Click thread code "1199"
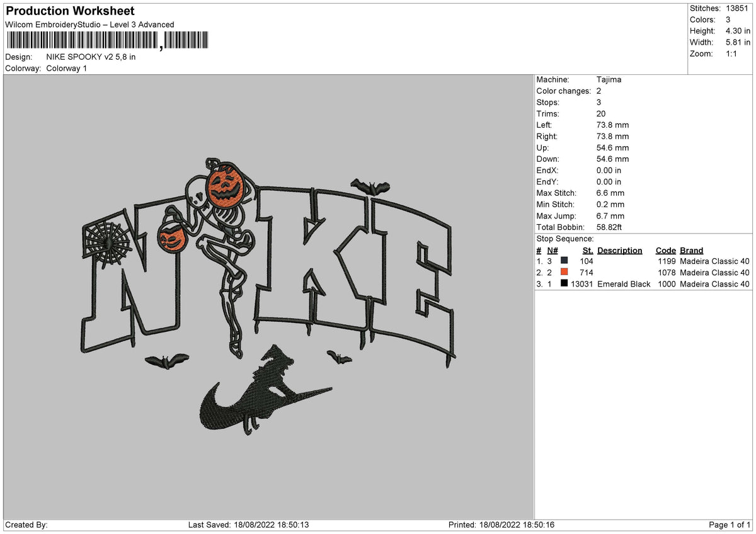The image size is (756, 534). [x=667, y=261]
